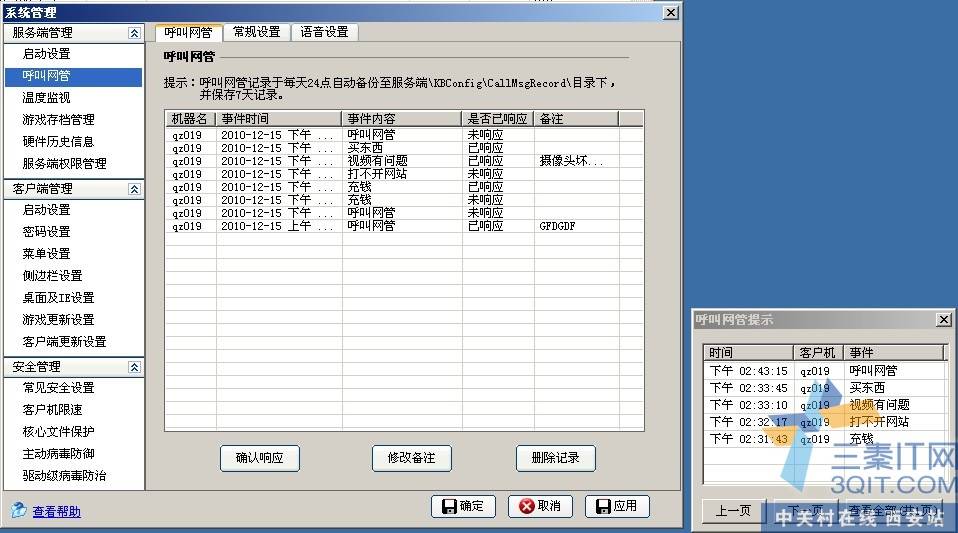Image resolution: width=958 pixels, height=533 pixels.
Task: Select 启动设置 under 客户端管理
Action: tap(46, 210)
